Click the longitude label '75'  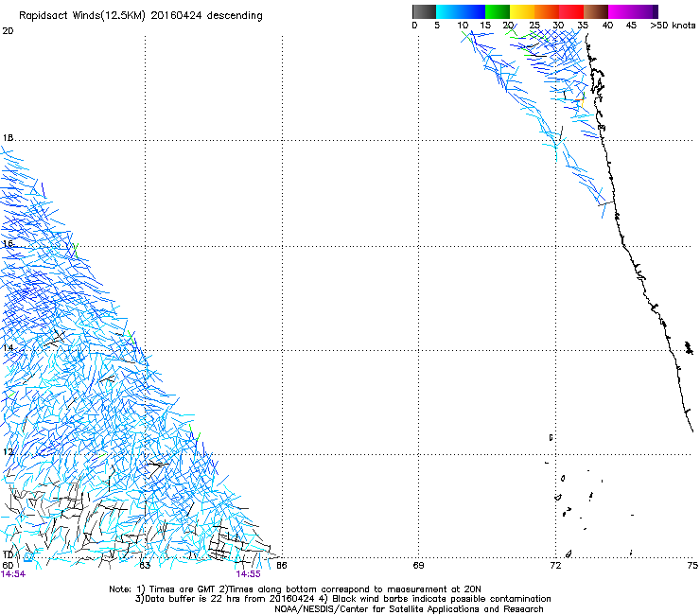pyautogui.click(x=692, y=566)
